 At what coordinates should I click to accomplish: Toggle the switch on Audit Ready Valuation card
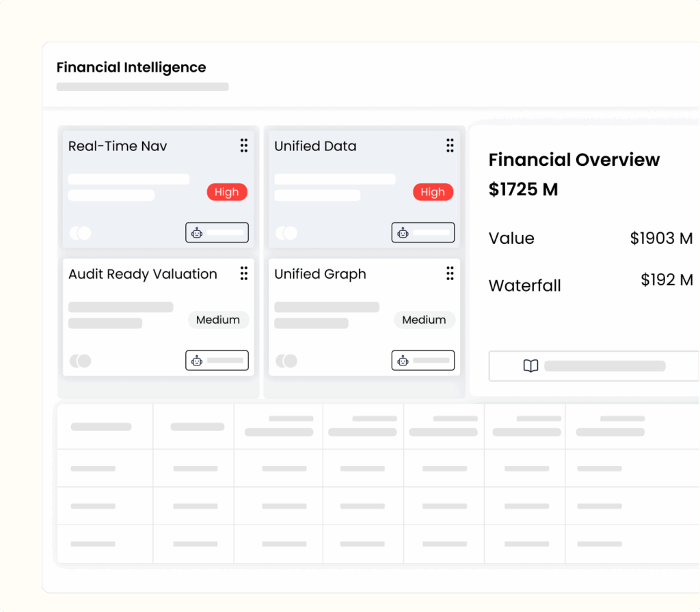click(80, 361)
